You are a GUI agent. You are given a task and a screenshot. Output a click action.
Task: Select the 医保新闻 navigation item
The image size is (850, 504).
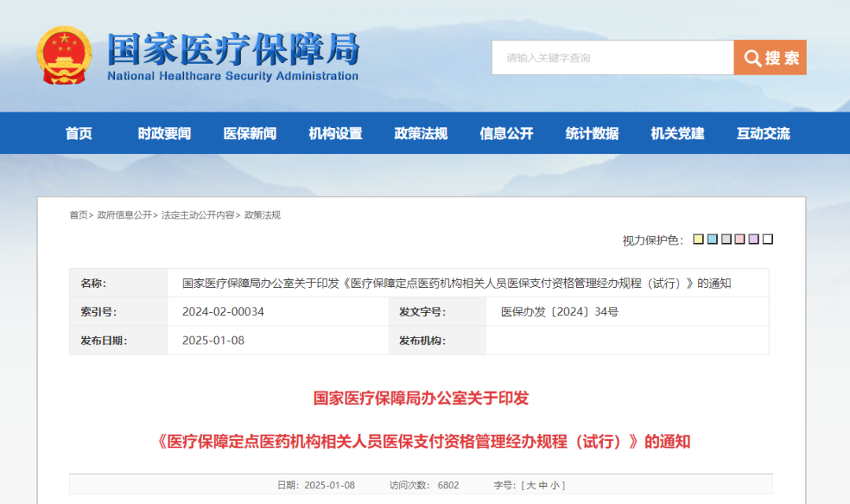click(250, 133)
